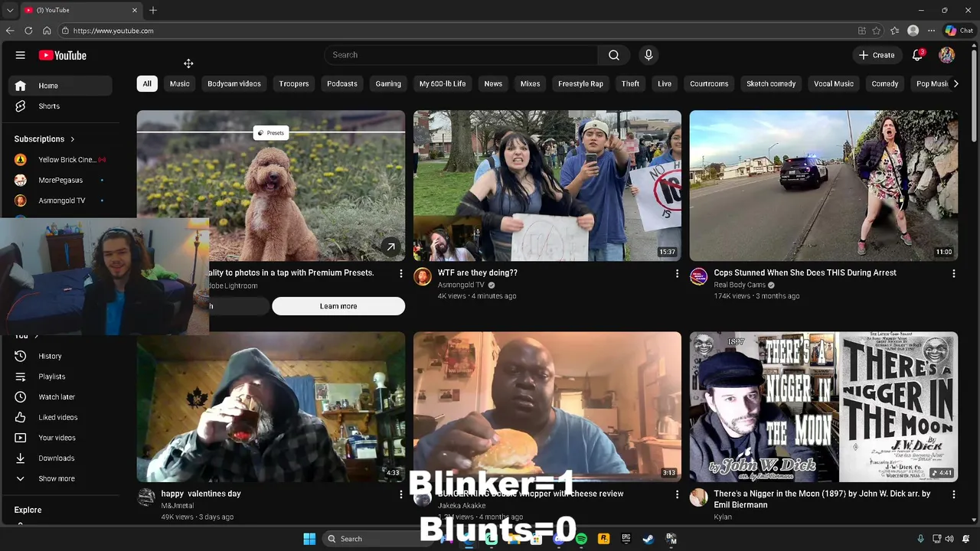Open the YouTube guide hamburger menu

tap(21, 55)
